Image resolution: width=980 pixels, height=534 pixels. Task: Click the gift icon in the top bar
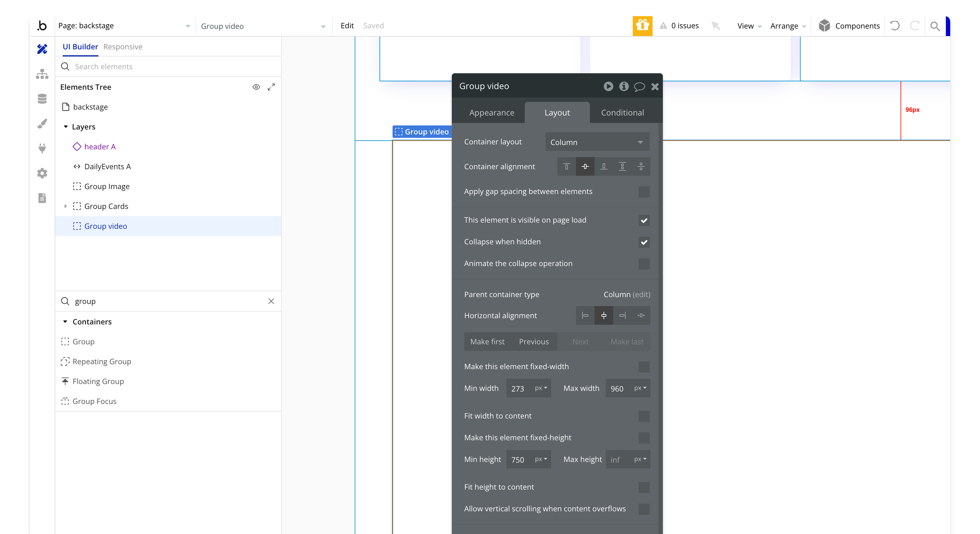pyautogui.click(x=642, y=25)
